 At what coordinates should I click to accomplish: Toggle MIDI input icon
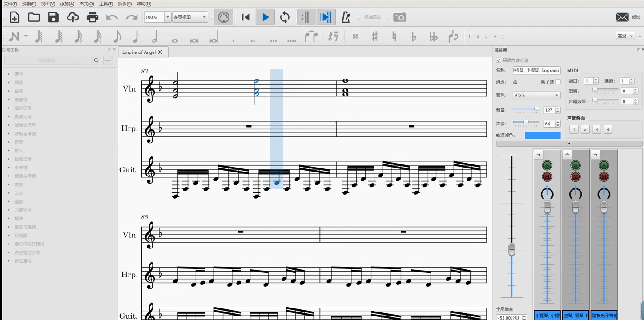[x=224, y=17]
